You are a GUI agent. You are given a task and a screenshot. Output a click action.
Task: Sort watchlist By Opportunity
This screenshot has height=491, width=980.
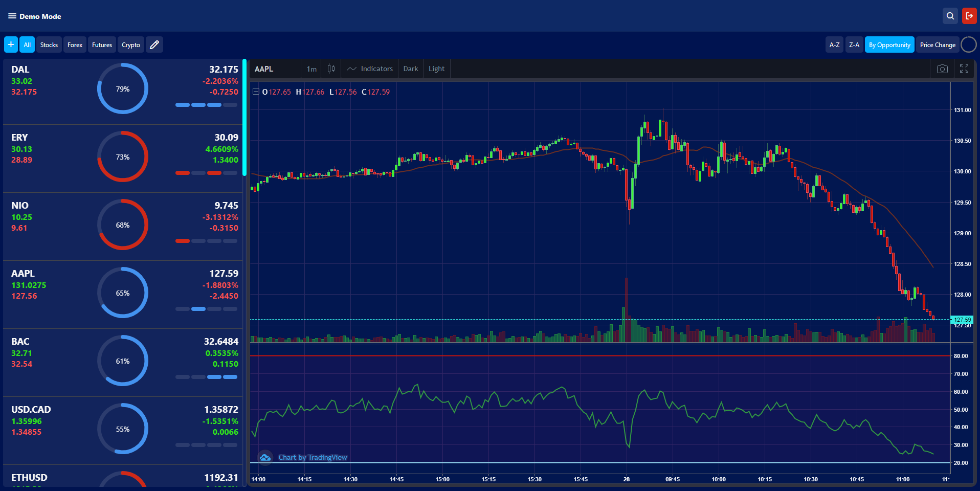(x=889, y=44)
